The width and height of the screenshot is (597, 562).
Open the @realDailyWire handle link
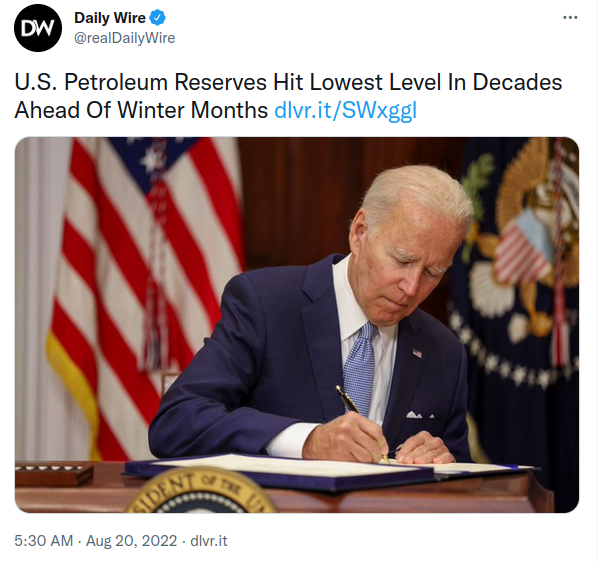coord(125,38)
